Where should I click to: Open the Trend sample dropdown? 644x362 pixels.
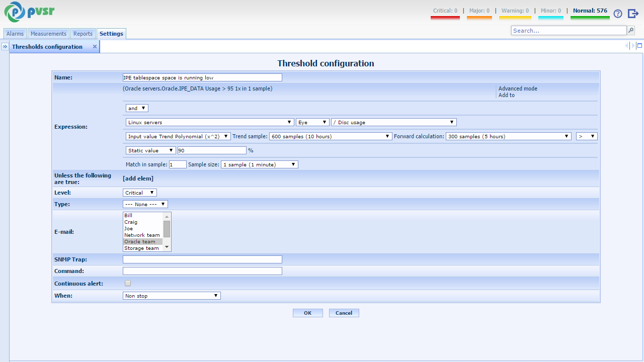coord(331,136)
